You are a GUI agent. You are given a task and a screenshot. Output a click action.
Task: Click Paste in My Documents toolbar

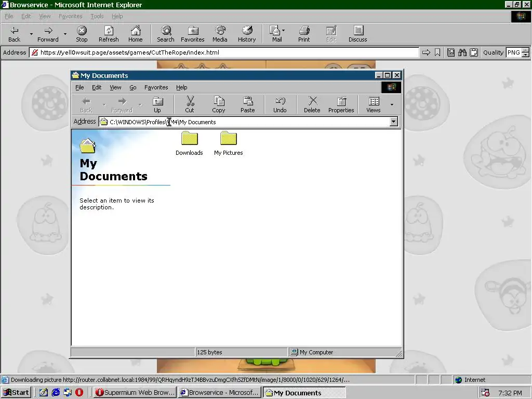[248, 104]
